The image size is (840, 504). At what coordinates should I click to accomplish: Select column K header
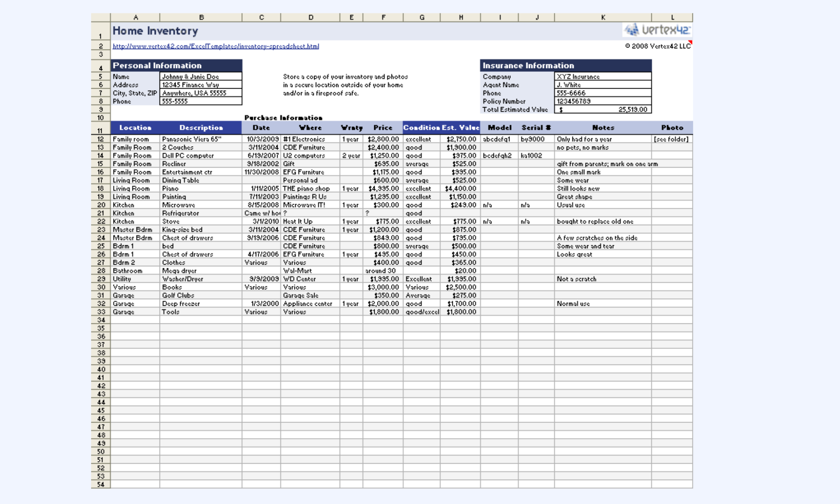coord(603,17)
